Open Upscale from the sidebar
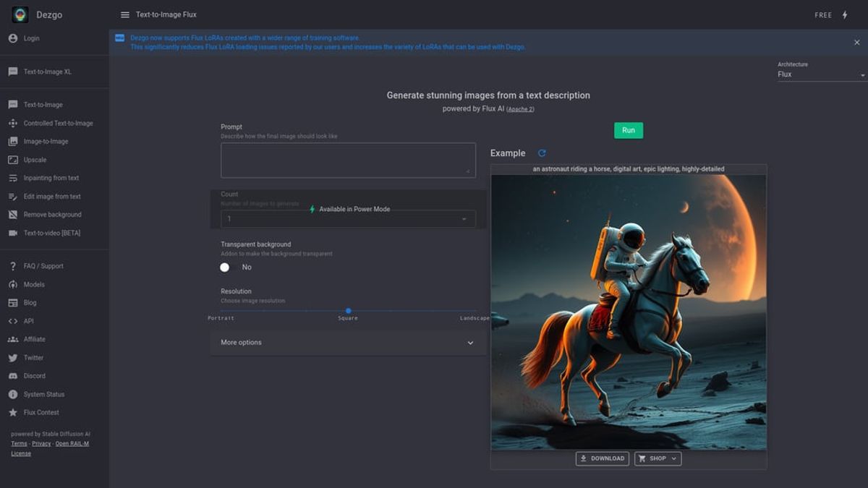 tap(35, 160)
